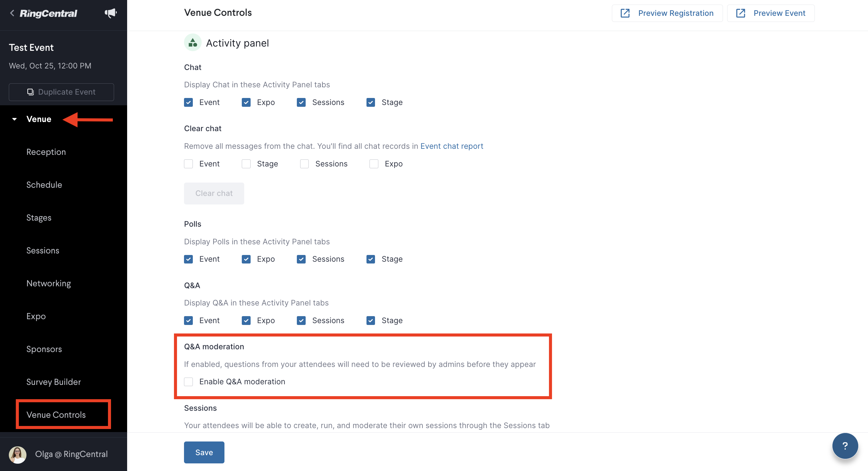Uncheck Stage under Polls tabs

click(x=371, y=259)
